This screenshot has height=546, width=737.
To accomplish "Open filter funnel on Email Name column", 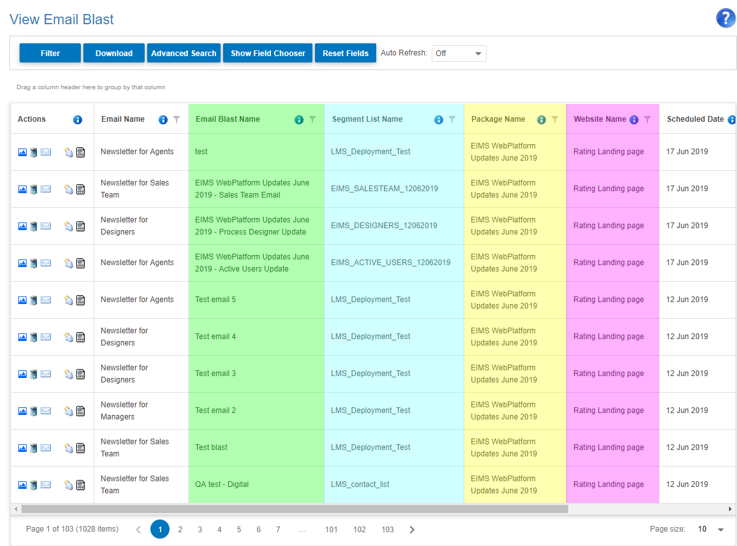I will coord(176,120).
